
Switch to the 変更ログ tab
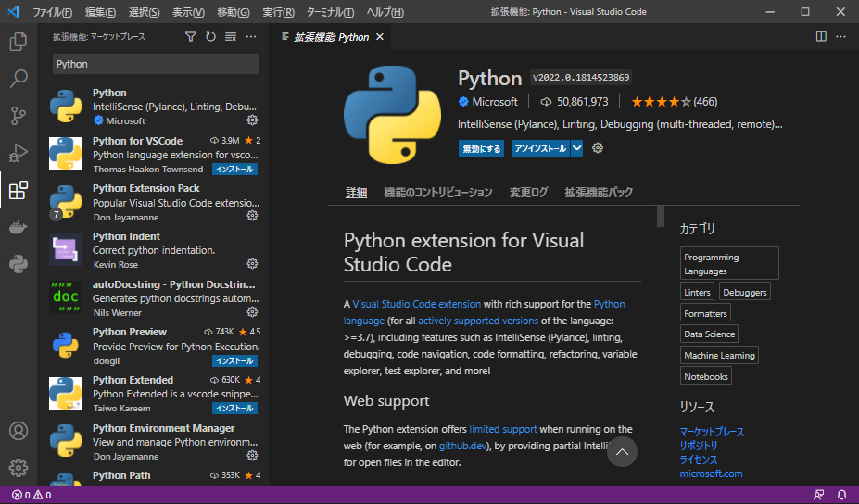point(529,193)
